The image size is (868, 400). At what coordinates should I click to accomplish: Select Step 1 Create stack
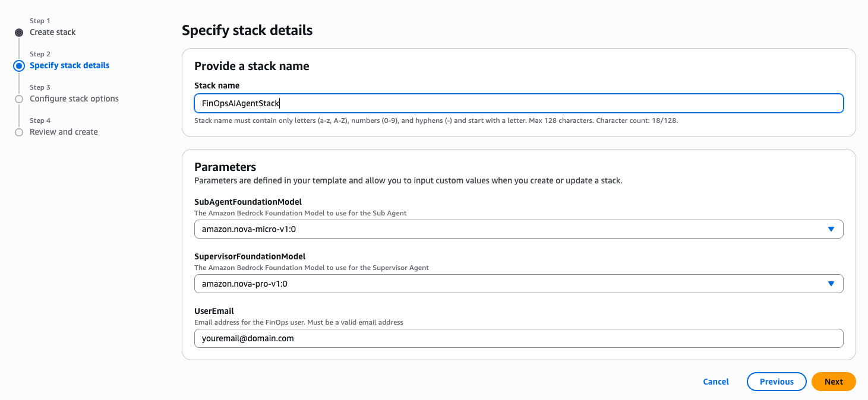pyautogui.click(x=53, y=32)
